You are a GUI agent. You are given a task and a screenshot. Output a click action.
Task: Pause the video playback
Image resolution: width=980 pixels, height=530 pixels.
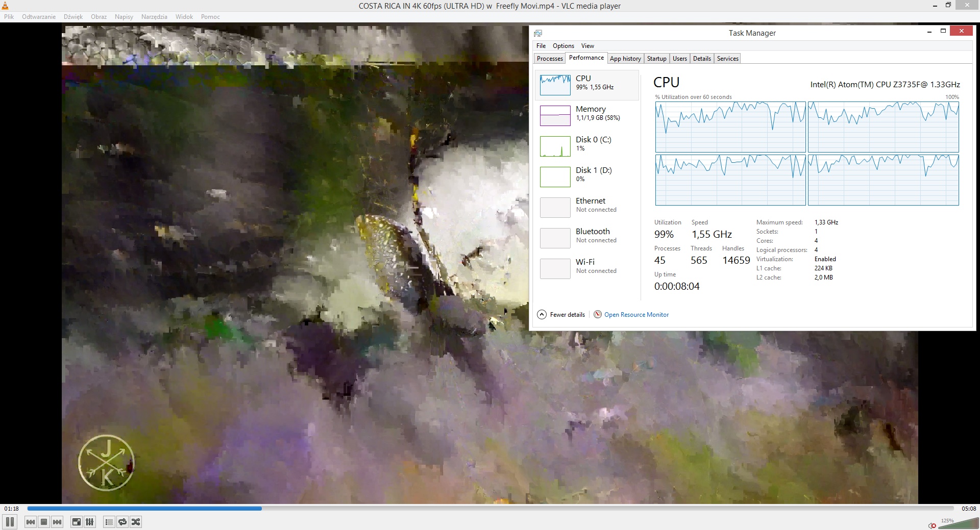click(10, 522)
